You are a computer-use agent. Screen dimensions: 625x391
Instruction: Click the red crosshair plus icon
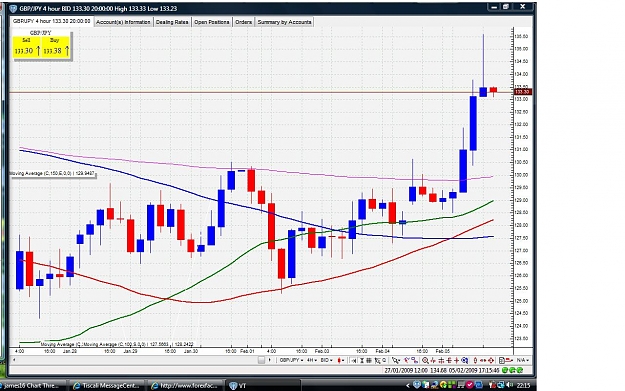[x=456, y=360]
